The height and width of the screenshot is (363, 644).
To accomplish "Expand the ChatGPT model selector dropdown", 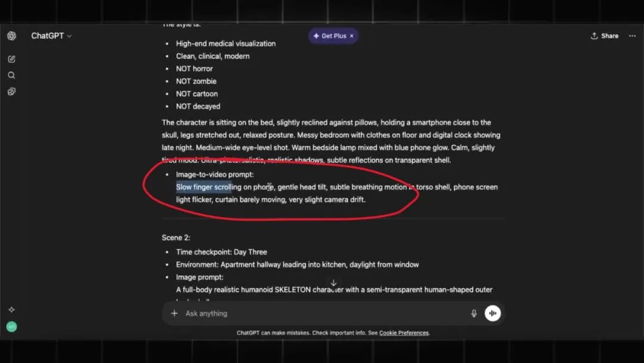I will (51, 36).
